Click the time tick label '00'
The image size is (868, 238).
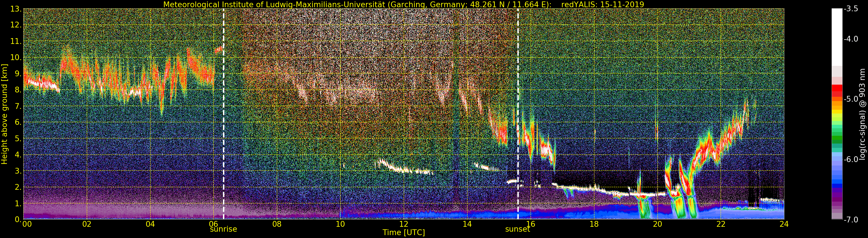click(27, 224)
